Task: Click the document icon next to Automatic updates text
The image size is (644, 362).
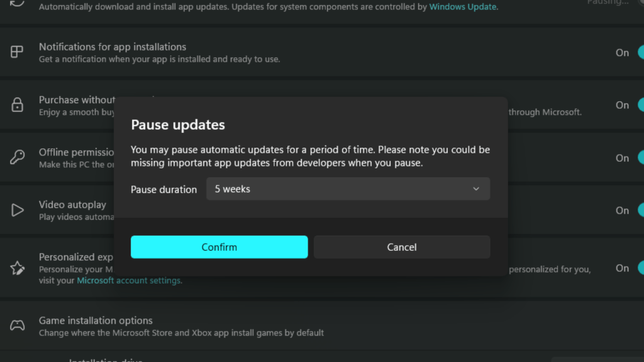Action: click(17, 3)
